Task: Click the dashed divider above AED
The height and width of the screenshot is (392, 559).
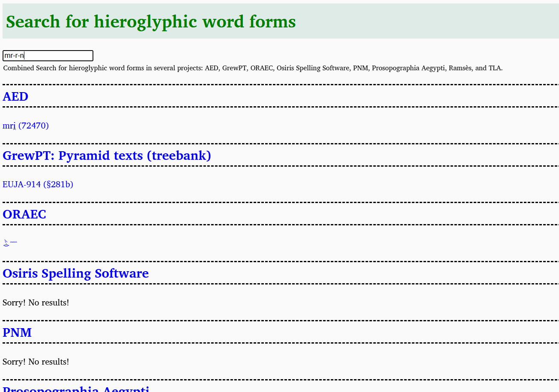Action: click(x=279, y=85)
